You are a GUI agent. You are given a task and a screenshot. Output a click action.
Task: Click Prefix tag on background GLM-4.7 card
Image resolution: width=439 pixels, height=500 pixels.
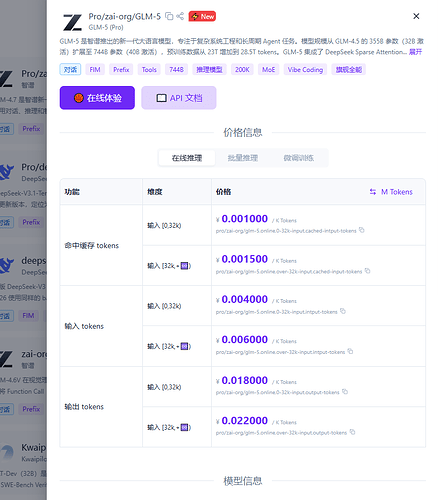pos(31,129)
